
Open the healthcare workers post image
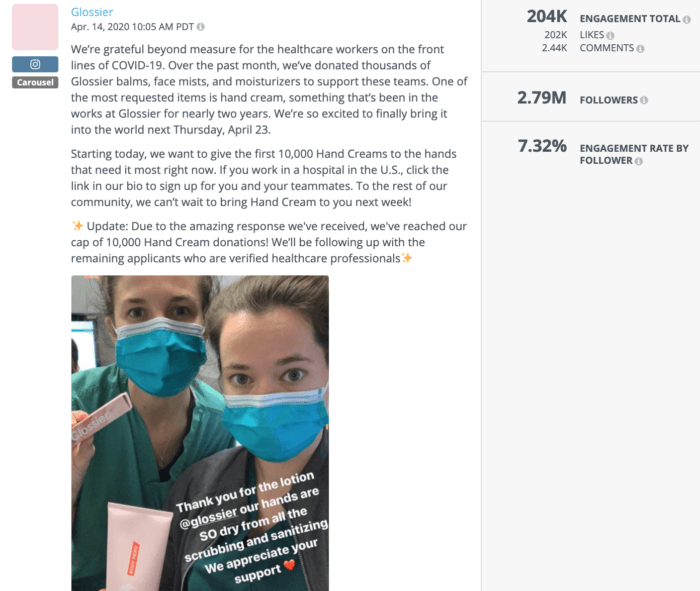[200, 433]
